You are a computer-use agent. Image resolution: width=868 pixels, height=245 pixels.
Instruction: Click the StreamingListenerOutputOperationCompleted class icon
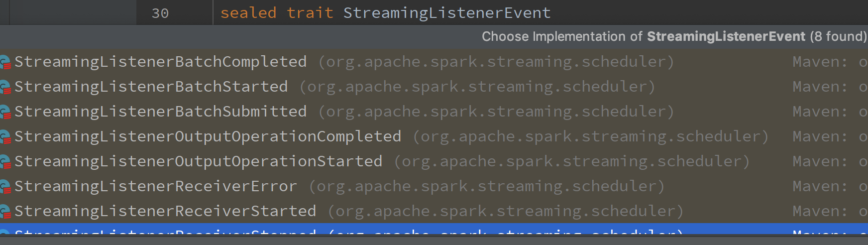pyautogui.click(x=5, y=137)
